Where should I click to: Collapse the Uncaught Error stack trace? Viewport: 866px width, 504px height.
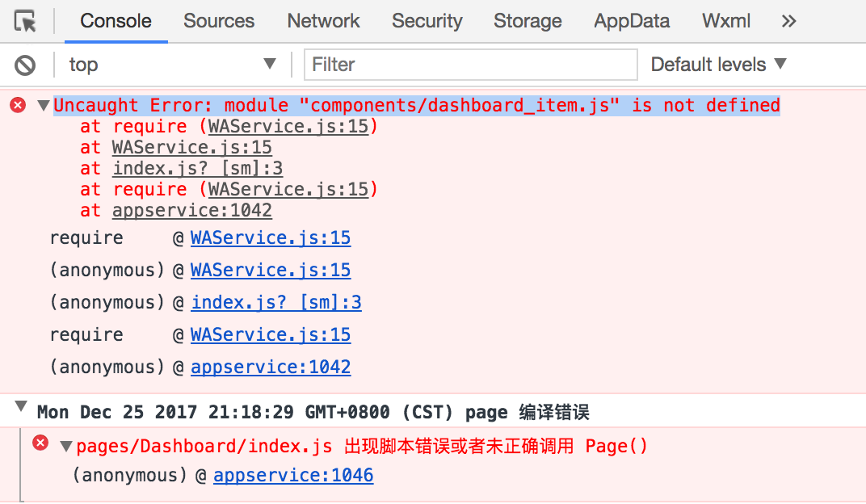[x=41, y=104]
